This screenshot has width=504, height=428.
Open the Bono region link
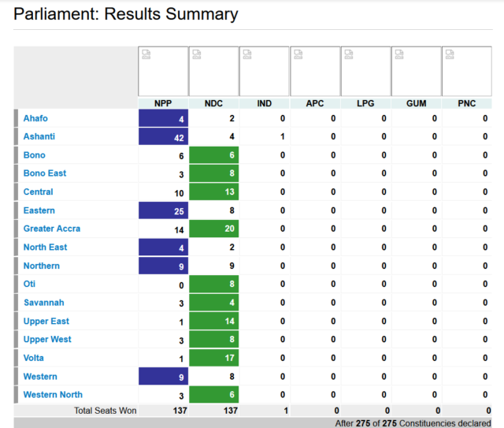[35, 155]
